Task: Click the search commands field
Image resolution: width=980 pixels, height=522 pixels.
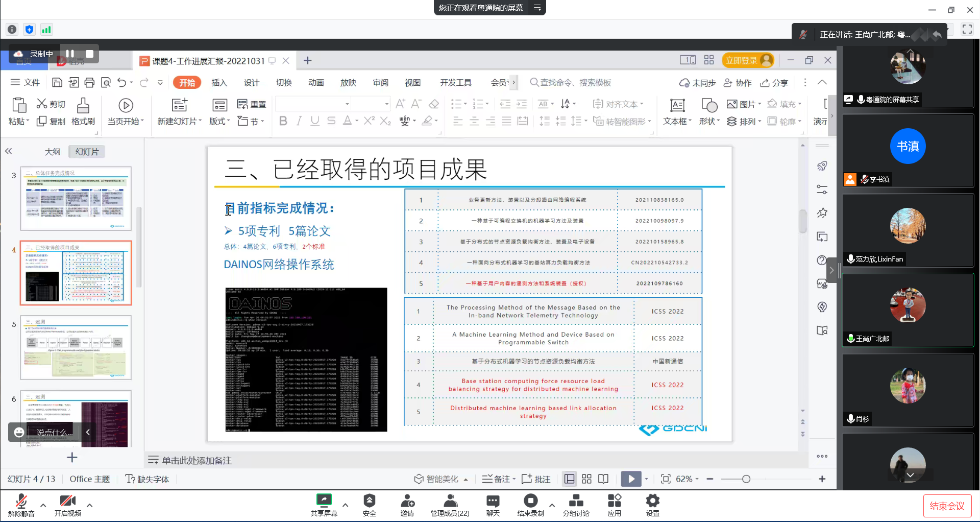Action: [x=570, y=83]
